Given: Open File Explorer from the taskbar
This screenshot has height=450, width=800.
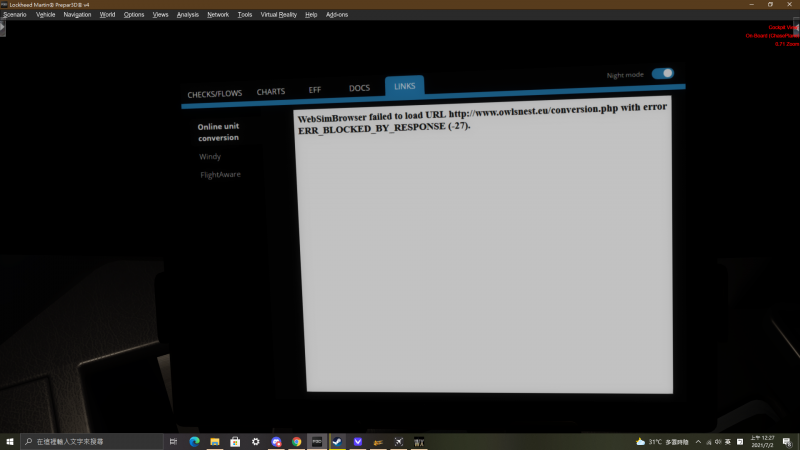Looking at the screenshot, I should pos(215,441).
